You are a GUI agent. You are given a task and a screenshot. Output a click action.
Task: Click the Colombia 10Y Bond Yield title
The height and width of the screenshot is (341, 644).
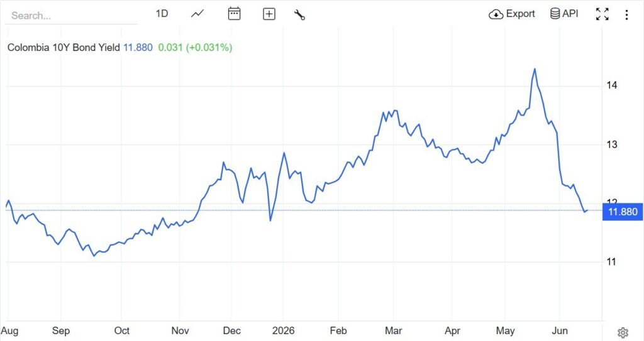[x=64, y=48]
